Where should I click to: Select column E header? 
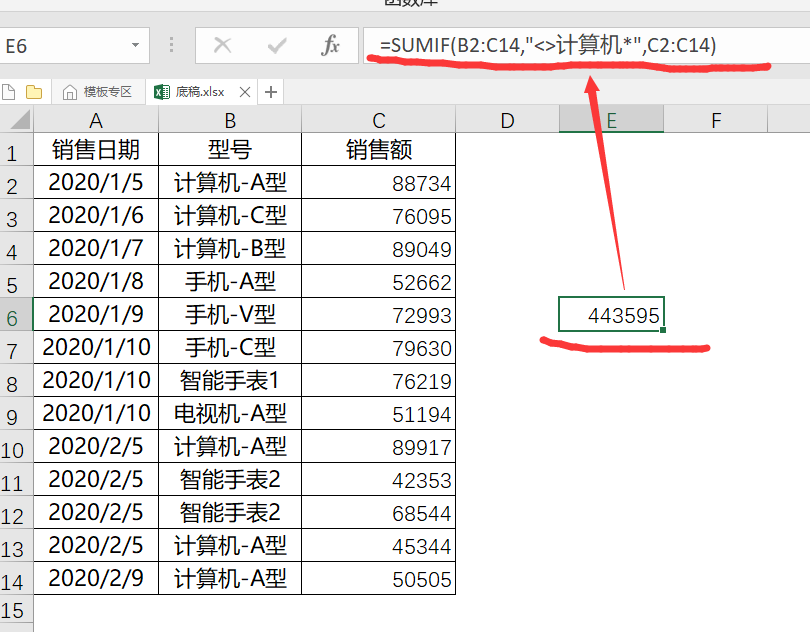pyautogui.click(x=612, y=120)
